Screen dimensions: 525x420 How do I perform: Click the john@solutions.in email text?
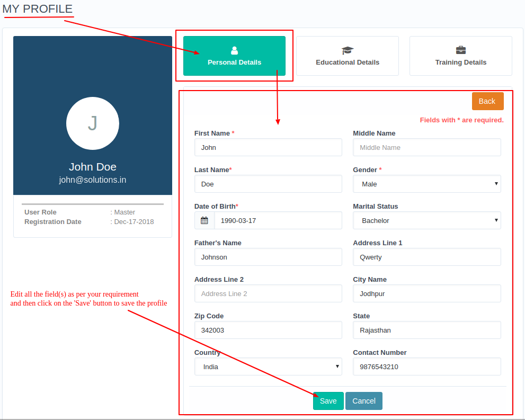[92, 180]
